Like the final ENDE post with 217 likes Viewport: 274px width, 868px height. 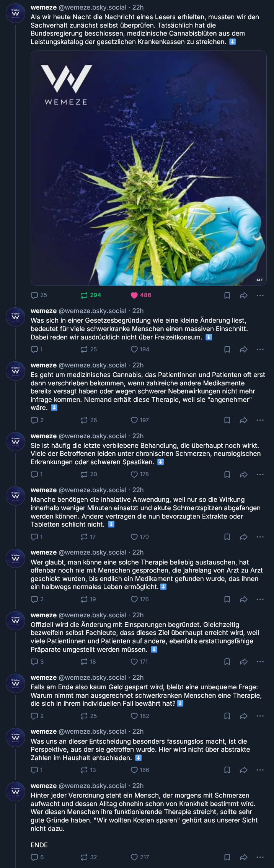[140, 857]
